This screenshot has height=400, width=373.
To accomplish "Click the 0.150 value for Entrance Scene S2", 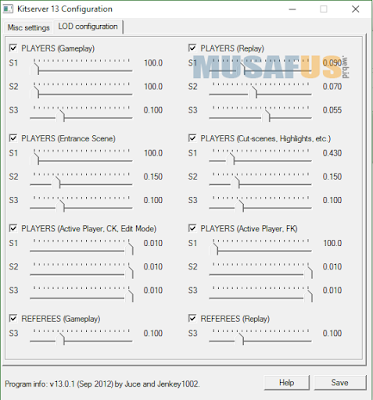I will [x=153, y=176].
